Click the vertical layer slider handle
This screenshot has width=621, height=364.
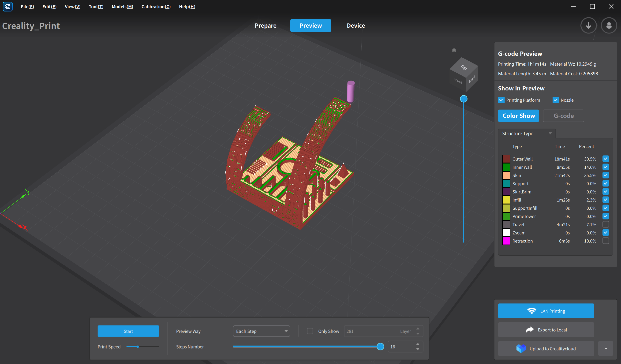pyautogui.click(x=464, y=99)
